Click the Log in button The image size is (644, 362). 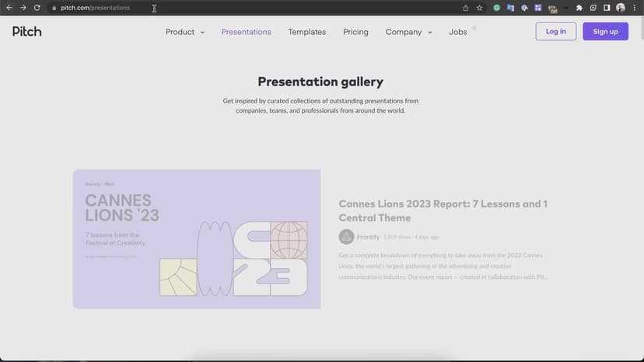pyautogui.click(x=555, y=31)
